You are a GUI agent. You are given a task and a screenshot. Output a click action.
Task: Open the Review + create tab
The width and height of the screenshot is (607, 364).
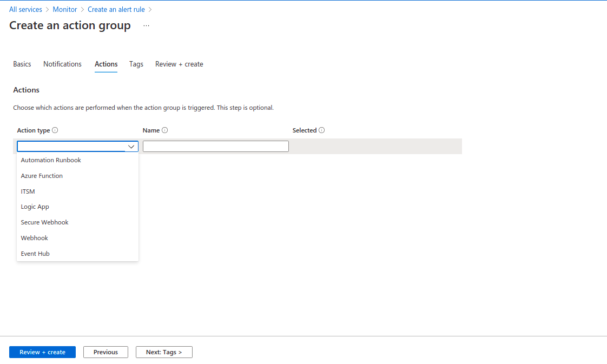point(179,64)
